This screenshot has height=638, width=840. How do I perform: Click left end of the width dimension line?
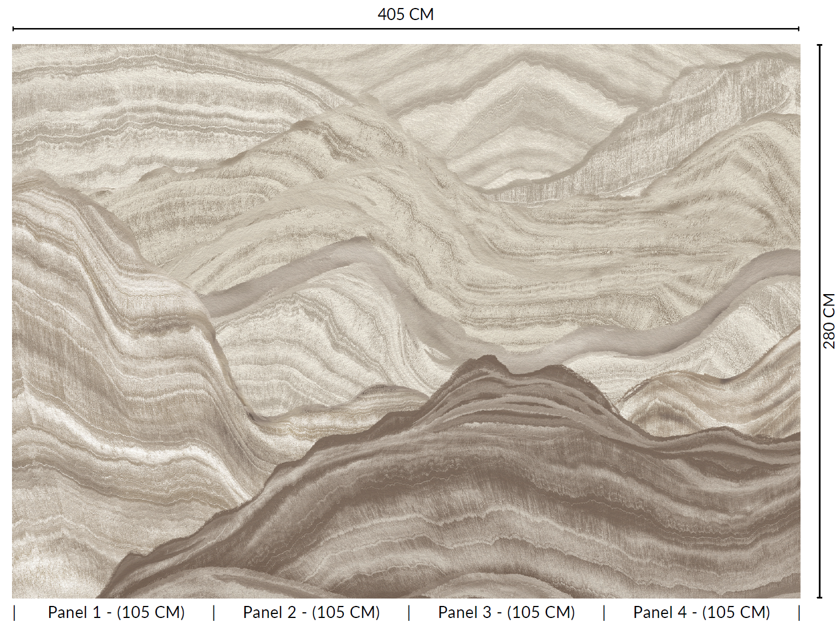click(14, 29)
